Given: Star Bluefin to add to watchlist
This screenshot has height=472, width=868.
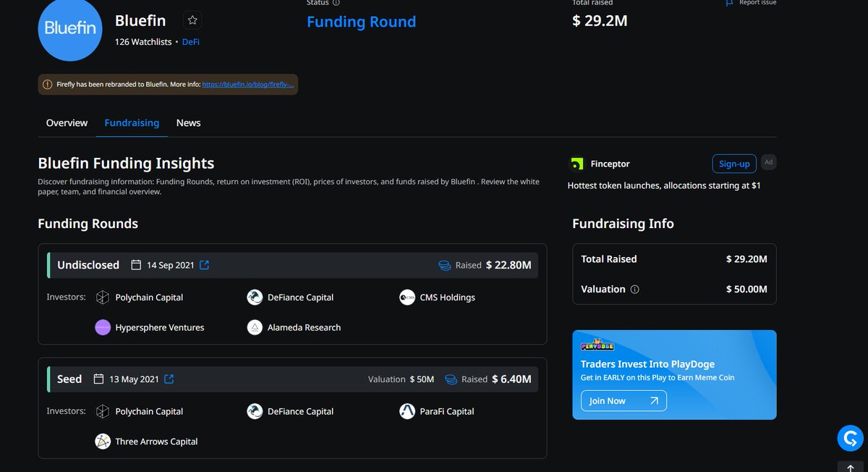Looking at the screenshot, I should (192, 20).
